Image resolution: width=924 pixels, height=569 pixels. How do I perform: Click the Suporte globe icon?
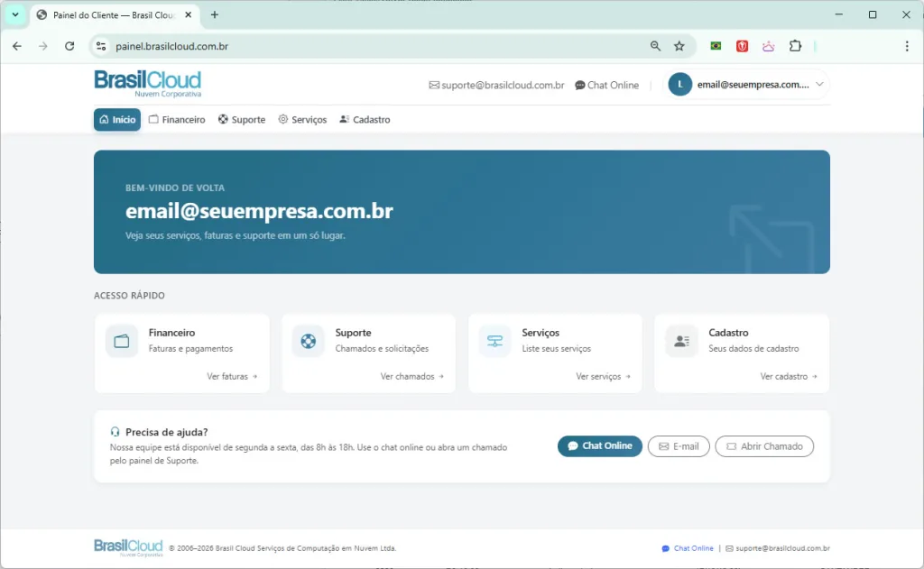point(308,341)
